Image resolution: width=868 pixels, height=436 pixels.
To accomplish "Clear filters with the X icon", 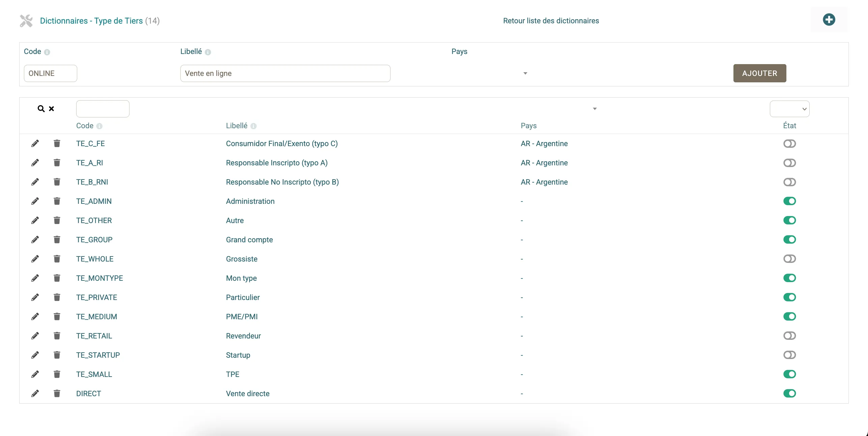I will (x=52, y=109).
